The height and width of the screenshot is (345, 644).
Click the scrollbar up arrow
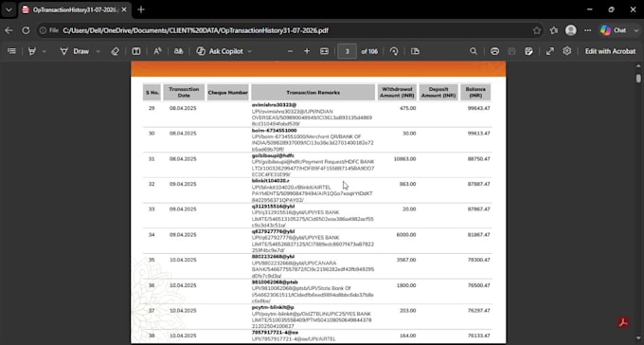pyautogui.click(x=638, y=65)
